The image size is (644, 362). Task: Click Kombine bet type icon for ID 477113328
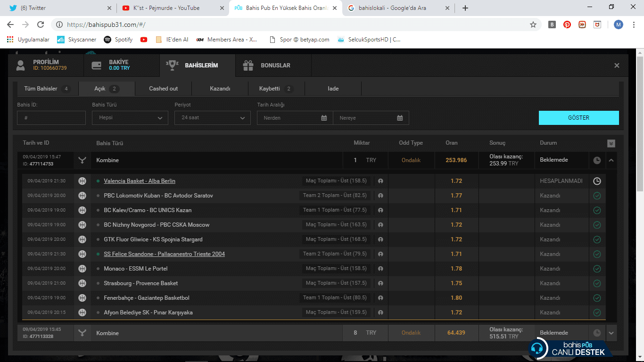click(83, 333)
